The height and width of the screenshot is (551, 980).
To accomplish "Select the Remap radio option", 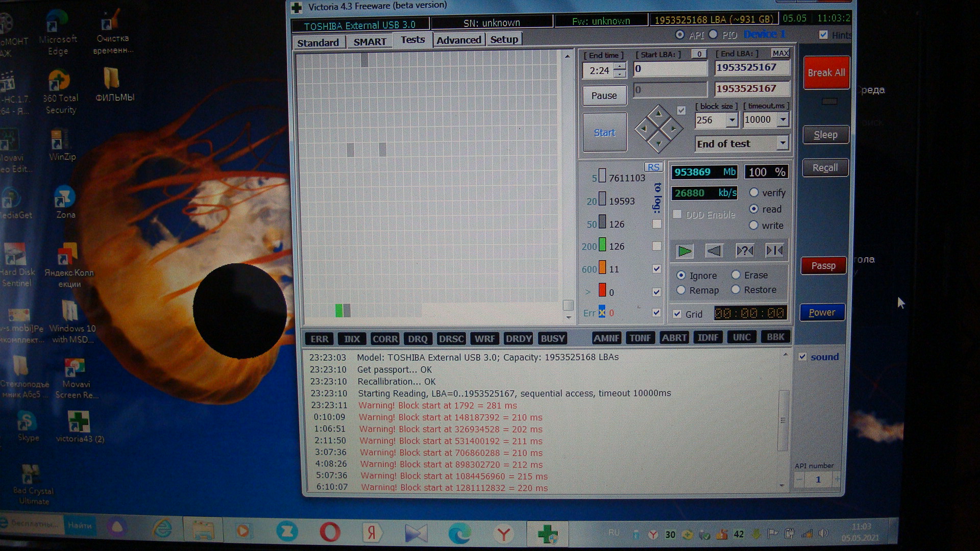I will [681, 290].
